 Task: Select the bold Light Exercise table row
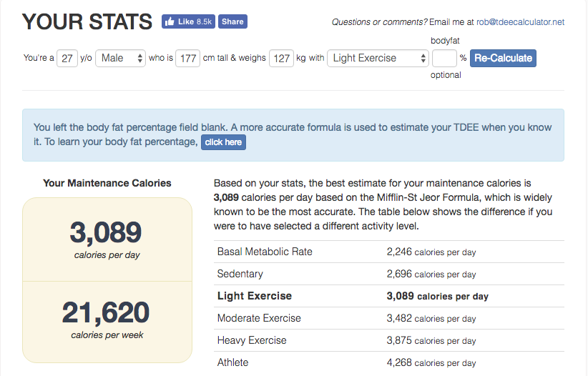point(388,296)
